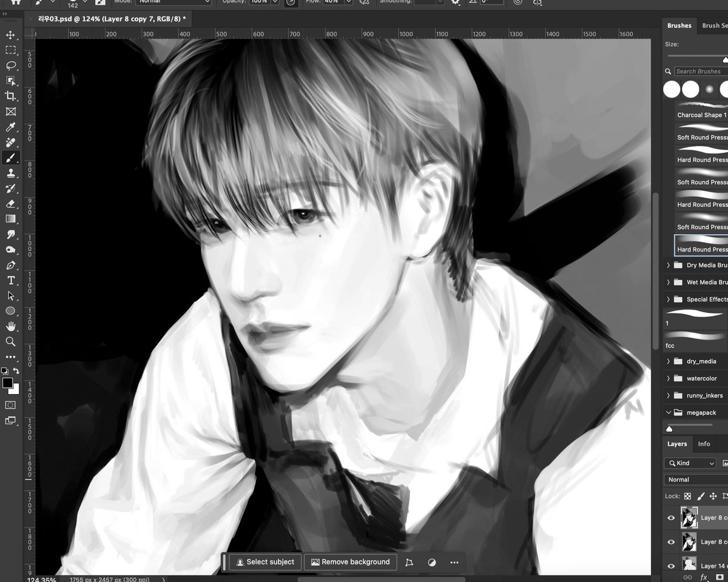This screenshot has height=582, width=728.
Task: Open the Change Screen Mode icon
Action: click(x=10, y=420)
